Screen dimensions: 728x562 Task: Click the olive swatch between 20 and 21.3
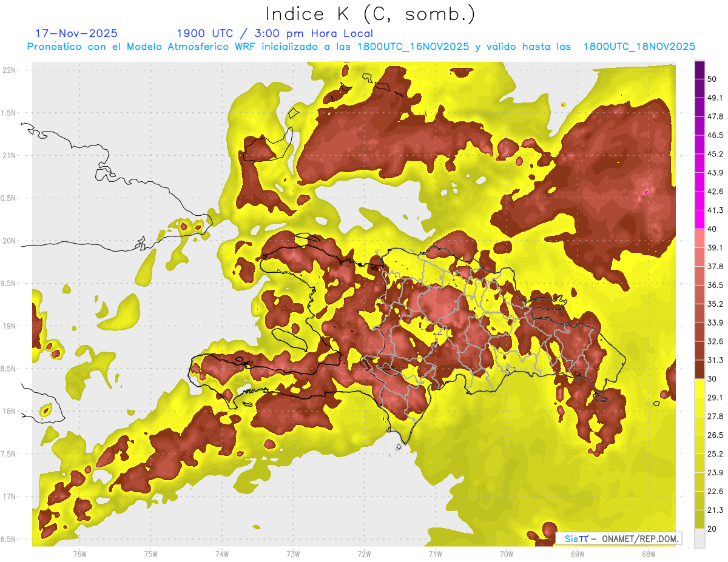[699, 520]
